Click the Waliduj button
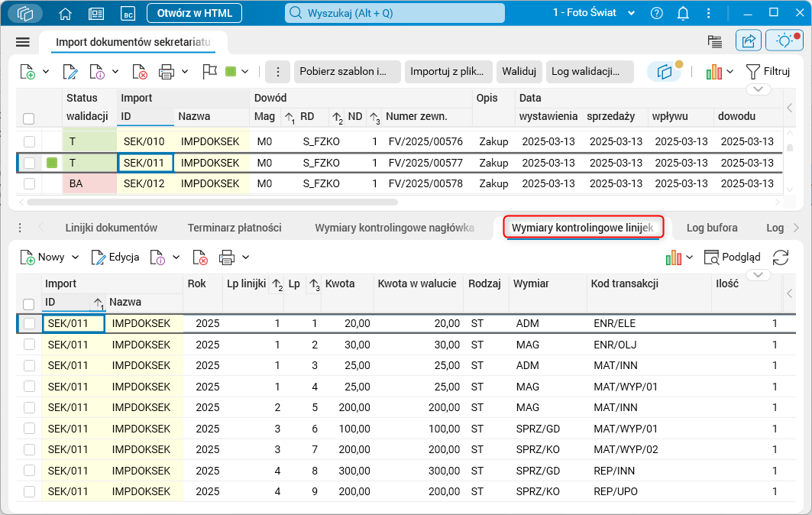The width and height of the screenshot is (812, 515). click(x=520, y=71)
